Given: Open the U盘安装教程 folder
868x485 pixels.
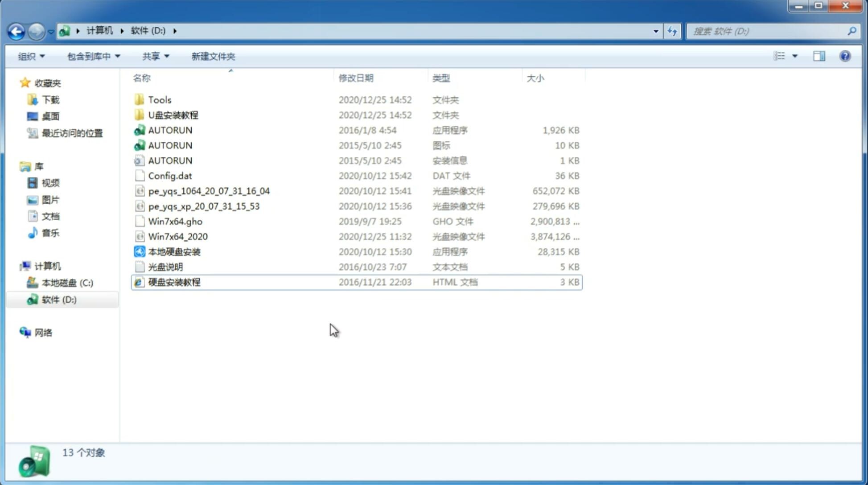Looking at the screenshot, I should (x=173, y=115).
